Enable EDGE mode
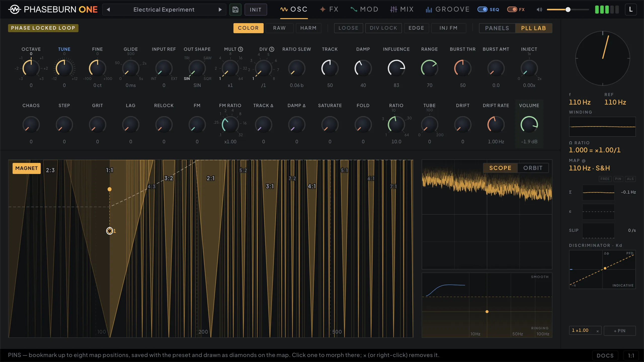 (416, 28)
